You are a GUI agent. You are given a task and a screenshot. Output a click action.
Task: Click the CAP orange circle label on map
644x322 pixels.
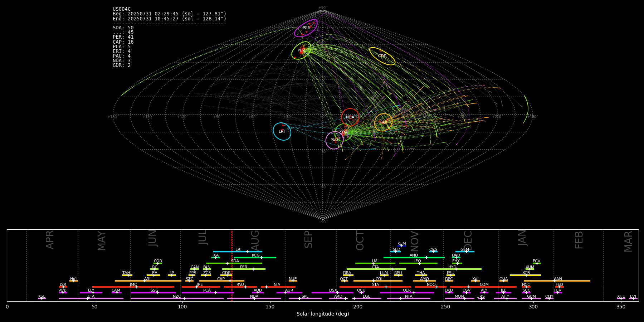[383, 122]
